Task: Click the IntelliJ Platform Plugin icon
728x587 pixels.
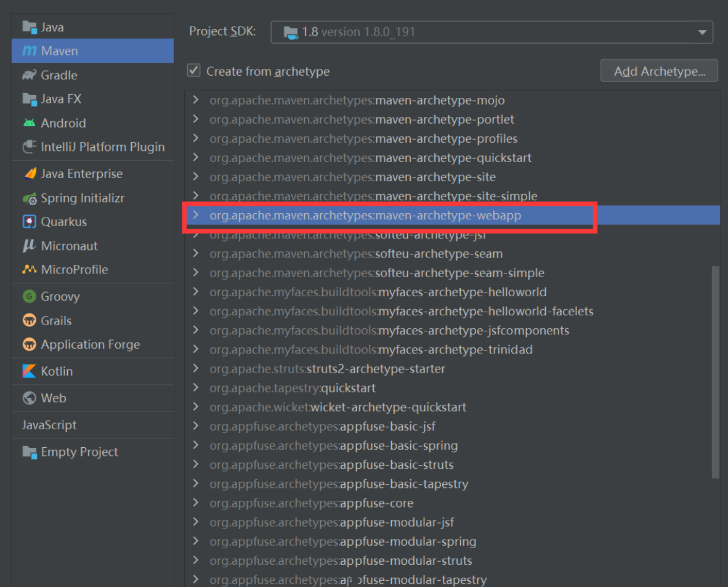Action: point(29,147)
